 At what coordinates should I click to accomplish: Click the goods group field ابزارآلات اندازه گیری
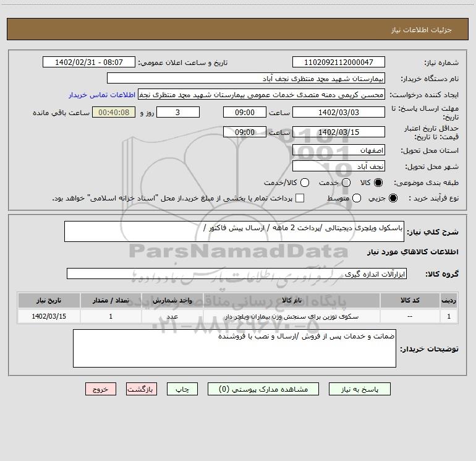237,274
